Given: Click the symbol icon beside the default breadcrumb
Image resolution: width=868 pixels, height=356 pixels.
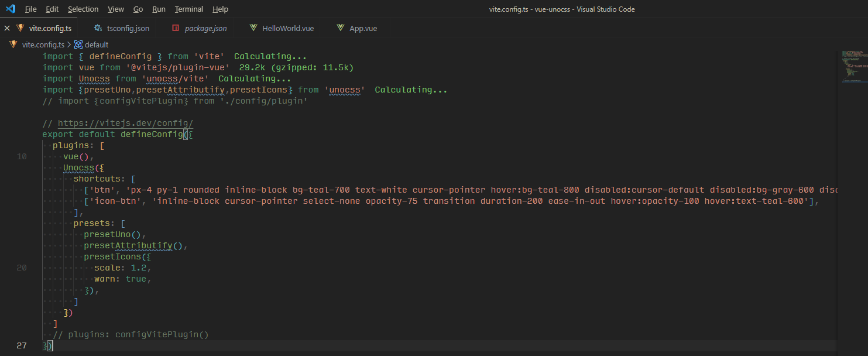Looking at the screenshot, I should 77,44.
